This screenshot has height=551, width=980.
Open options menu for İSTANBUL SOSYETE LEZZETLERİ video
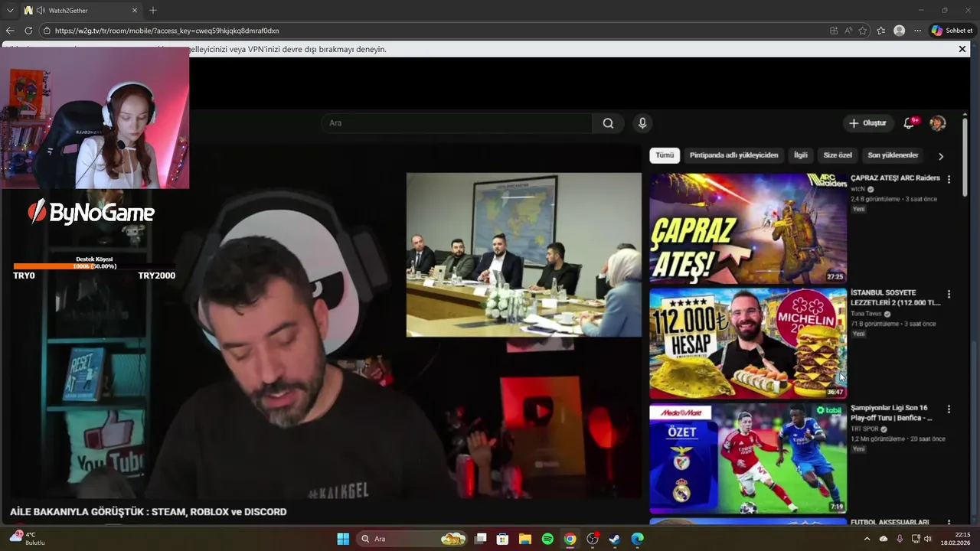click(x=949, y=294)
